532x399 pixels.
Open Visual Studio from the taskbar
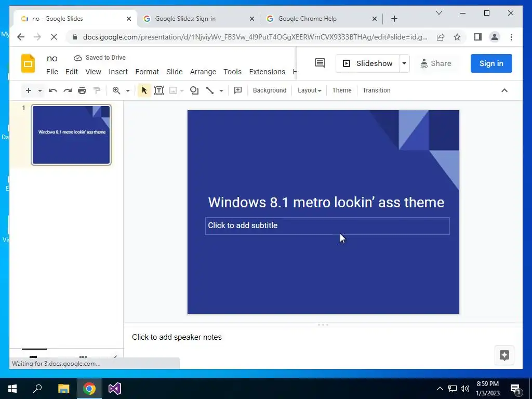115,389
